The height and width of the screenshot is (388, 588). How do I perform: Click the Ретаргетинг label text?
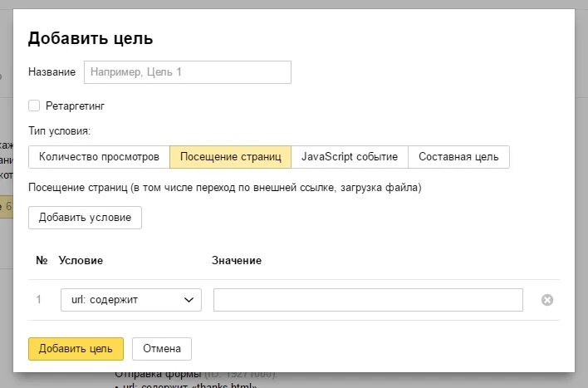[x=75, y=106]
